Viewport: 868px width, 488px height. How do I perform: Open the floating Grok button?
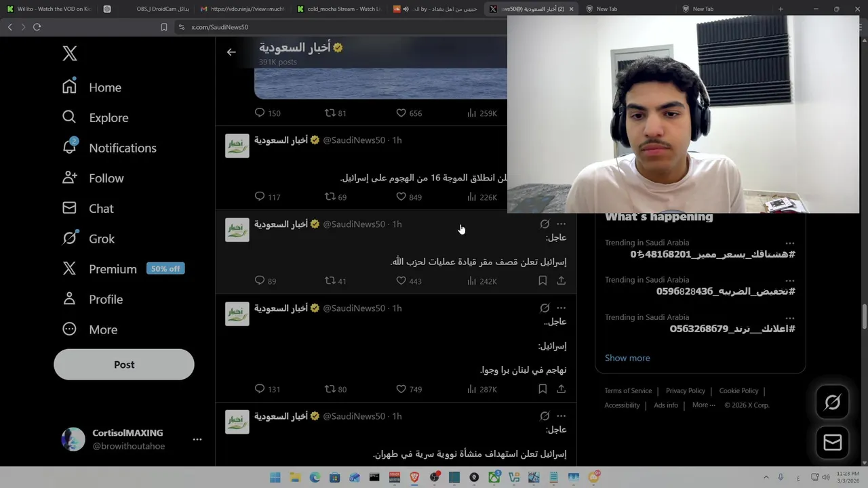coord(833,403)
